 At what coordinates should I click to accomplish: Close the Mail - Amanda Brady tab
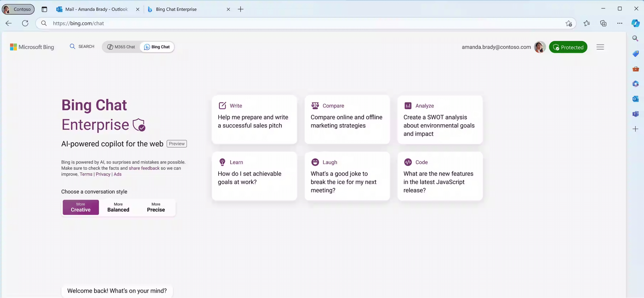pos(138,9)
